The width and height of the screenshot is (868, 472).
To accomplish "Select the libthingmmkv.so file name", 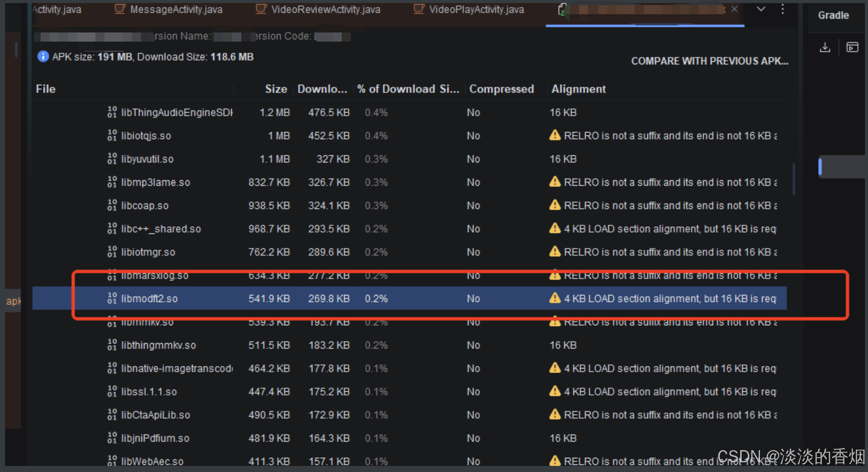I will coord(158,346).
